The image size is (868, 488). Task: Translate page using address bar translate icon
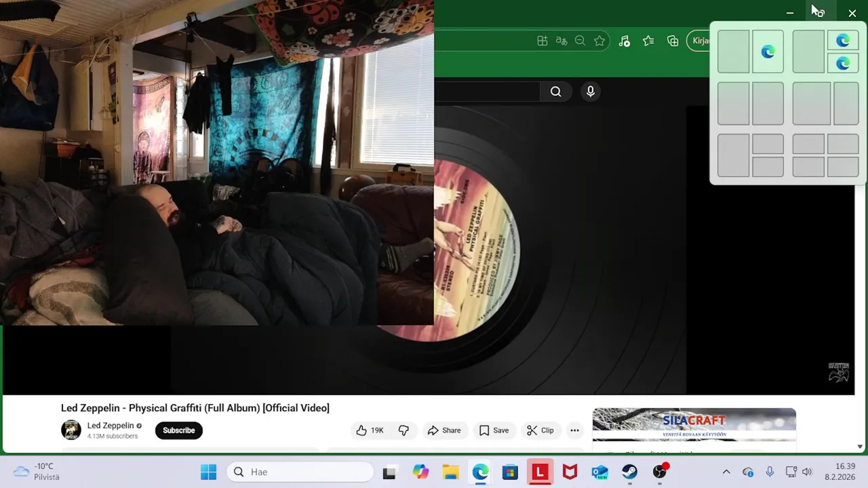[x=561, y=41]
